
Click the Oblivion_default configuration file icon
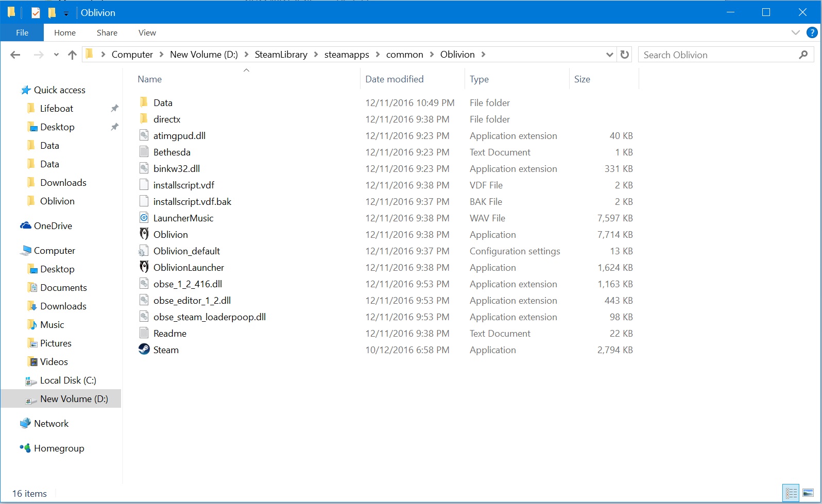point(144,251)
